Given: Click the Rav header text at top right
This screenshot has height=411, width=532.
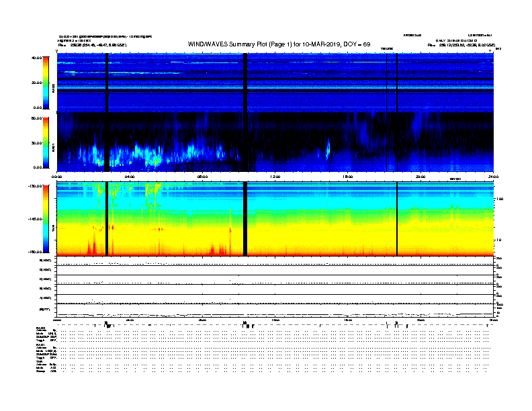Looking at the screenshot, I should point(461,45).
